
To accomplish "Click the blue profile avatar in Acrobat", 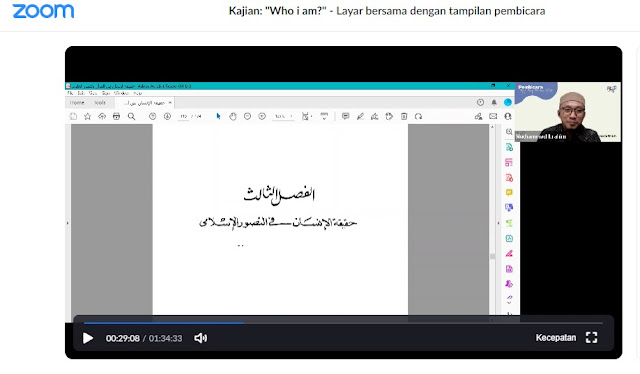I will 508,102.
